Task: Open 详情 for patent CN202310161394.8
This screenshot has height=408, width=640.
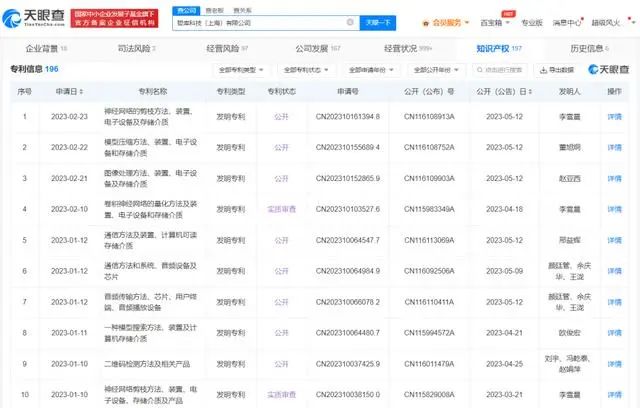Action: tap(614, 116)
